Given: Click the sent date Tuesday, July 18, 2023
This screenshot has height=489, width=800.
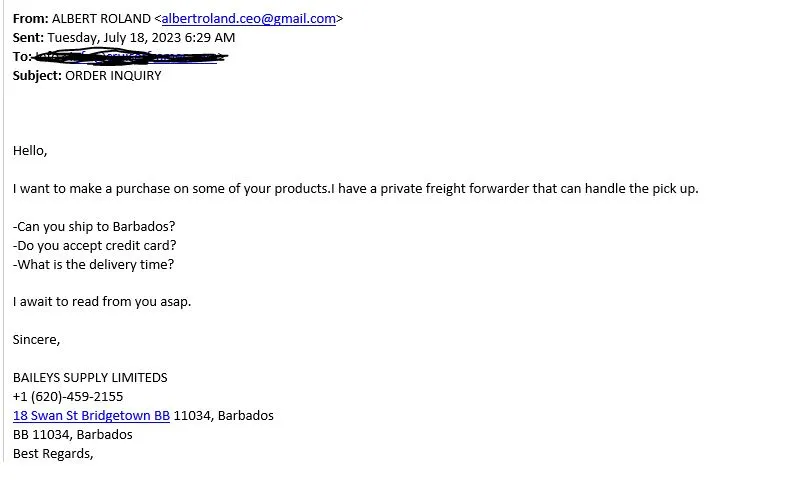Looking at the screenshot, I should point(114,38).
